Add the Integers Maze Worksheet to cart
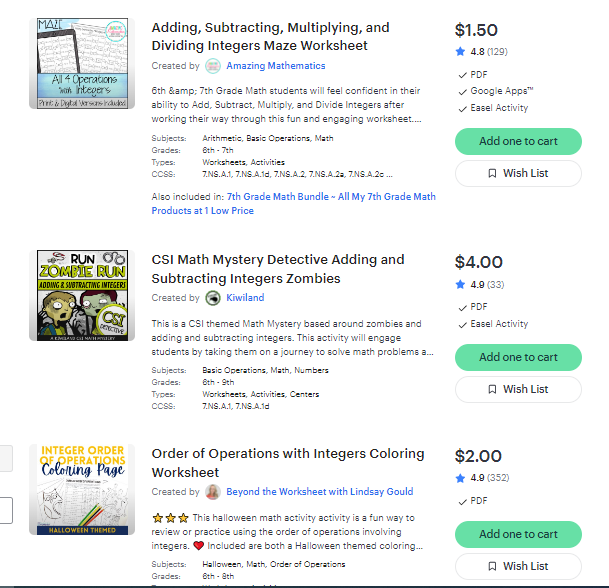The image size is (609, 588). 518,141
